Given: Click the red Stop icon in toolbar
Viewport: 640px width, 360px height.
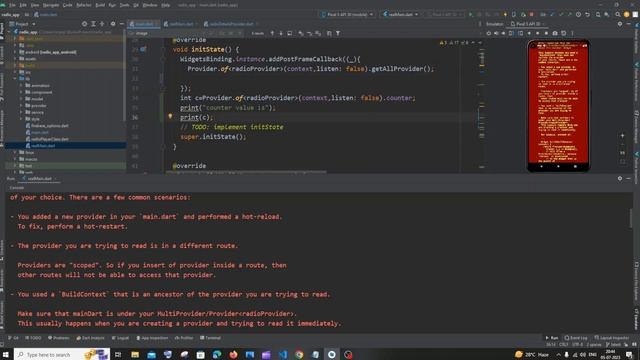Looking at the screenshot, I should (531, 14).
